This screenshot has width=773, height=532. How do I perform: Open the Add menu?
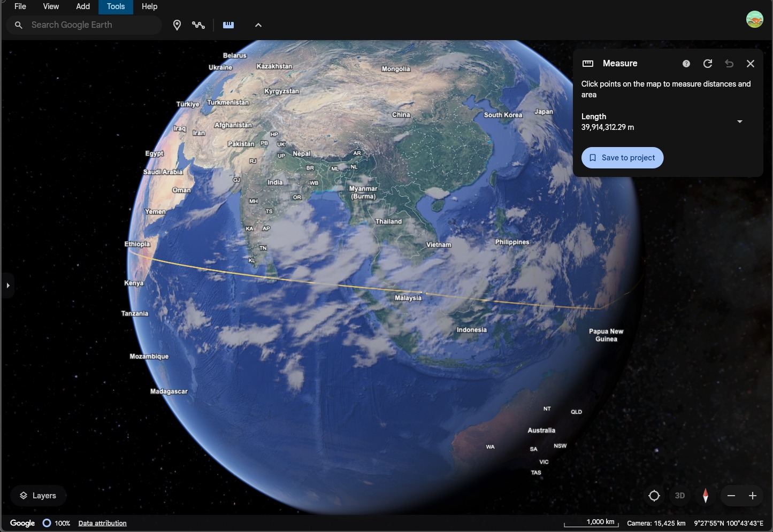coord(83,6)
